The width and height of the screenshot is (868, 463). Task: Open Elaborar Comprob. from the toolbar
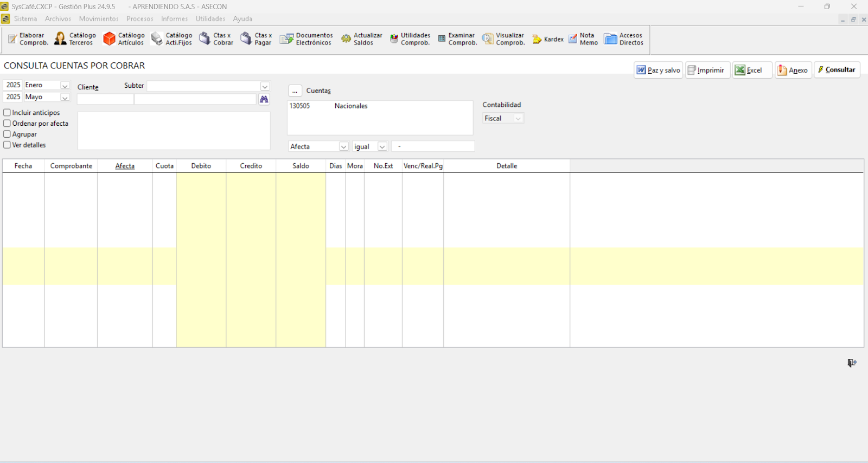pos(28,39)
